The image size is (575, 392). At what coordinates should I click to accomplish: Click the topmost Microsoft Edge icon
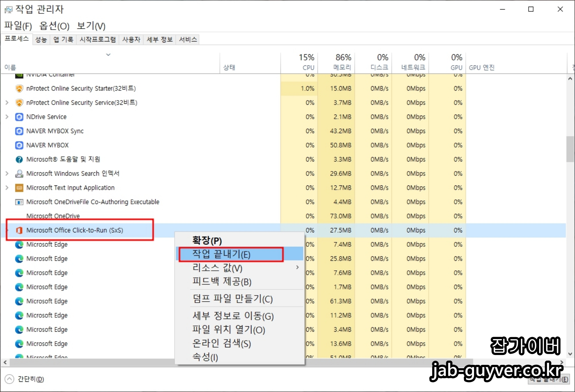(x=19, y=245)
